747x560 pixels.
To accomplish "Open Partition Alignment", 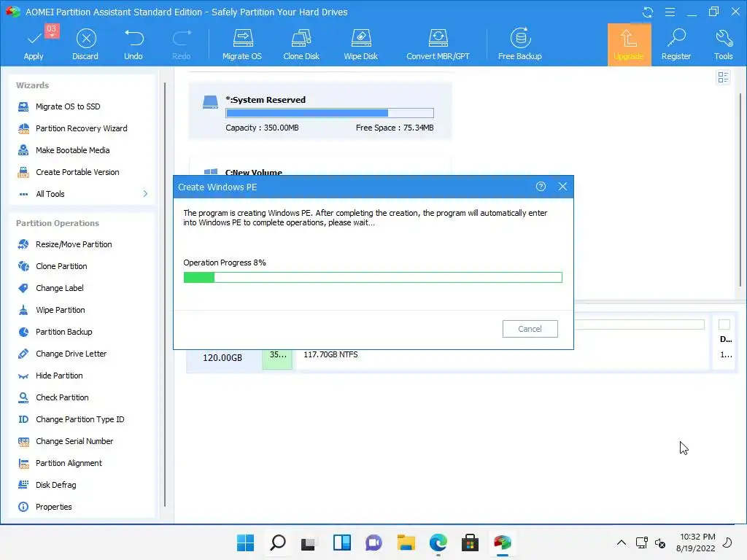I will [69, 463].
